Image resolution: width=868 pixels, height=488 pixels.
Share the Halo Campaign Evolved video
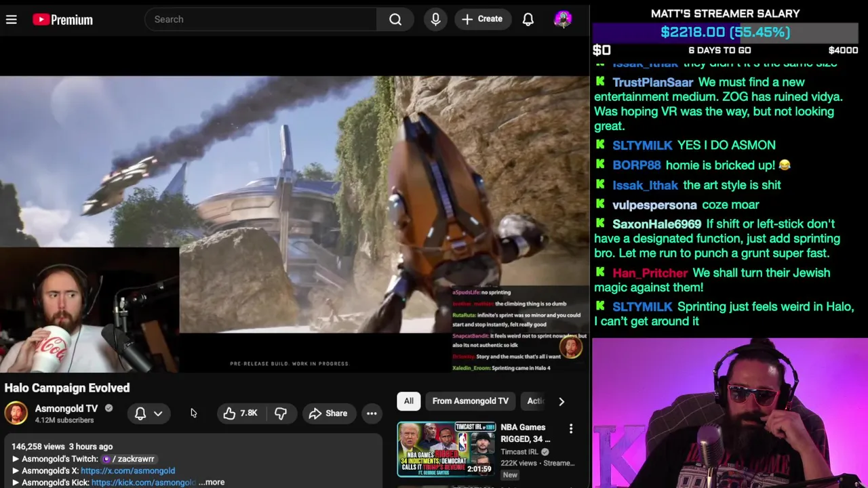(x=328, y=413)
